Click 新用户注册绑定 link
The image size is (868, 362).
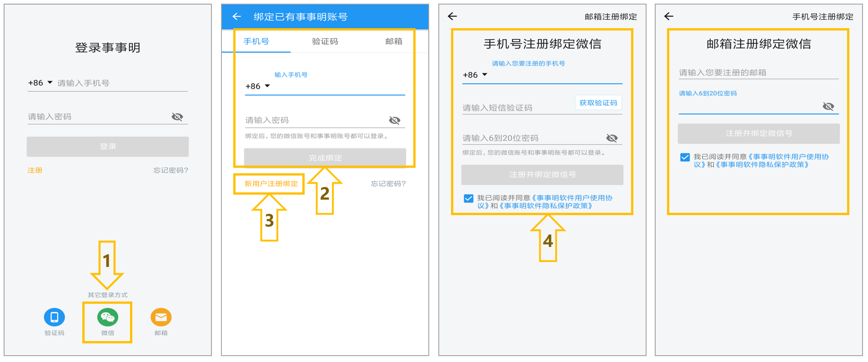[271, 183]
